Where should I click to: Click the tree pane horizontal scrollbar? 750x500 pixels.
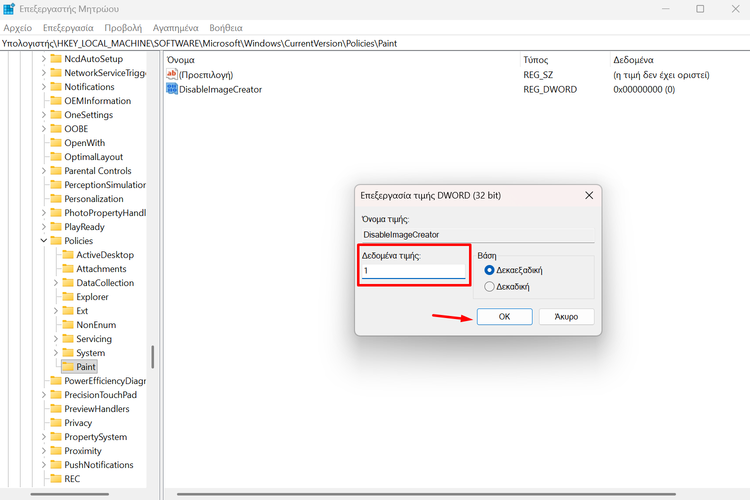point(70,494)
